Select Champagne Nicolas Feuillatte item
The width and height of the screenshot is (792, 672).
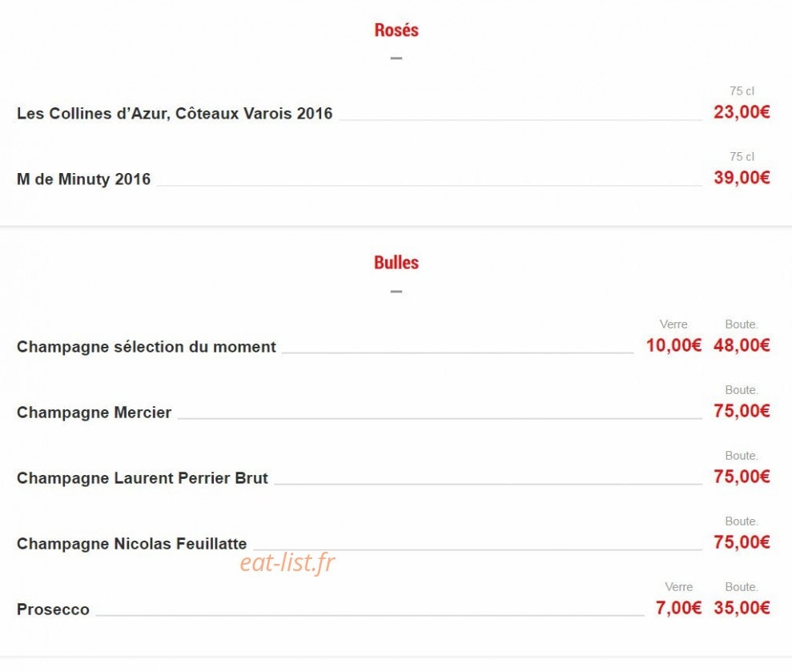(132, 544)
